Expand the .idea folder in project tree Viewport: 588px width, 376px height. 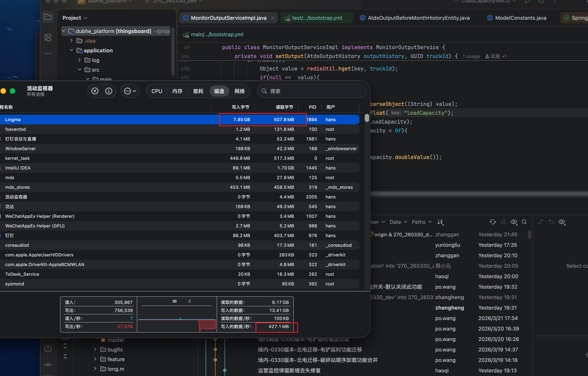[x=71, y=40]
